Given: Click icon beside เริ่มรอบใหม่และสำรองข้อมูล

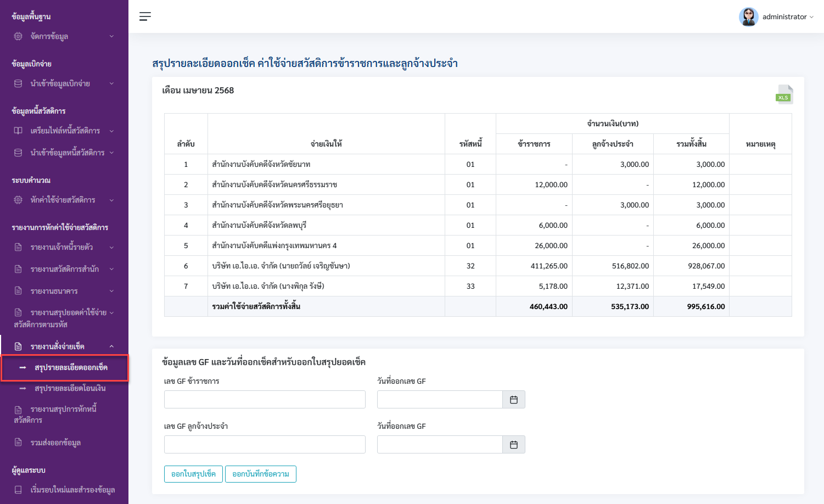Looking at the screenshot, I should click(x=18, y=490).
